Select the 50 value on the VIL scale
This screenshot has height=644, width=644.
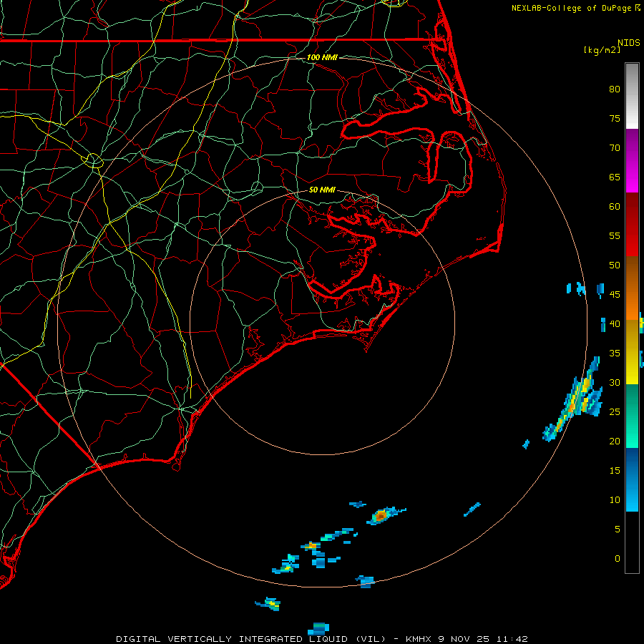click(615, 265)
